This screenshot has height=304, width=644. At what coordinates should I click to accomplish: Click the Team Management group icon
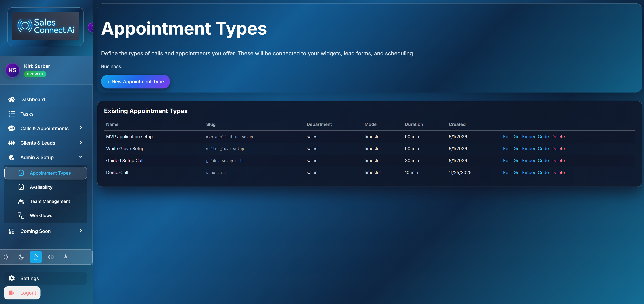coord(21,201)
